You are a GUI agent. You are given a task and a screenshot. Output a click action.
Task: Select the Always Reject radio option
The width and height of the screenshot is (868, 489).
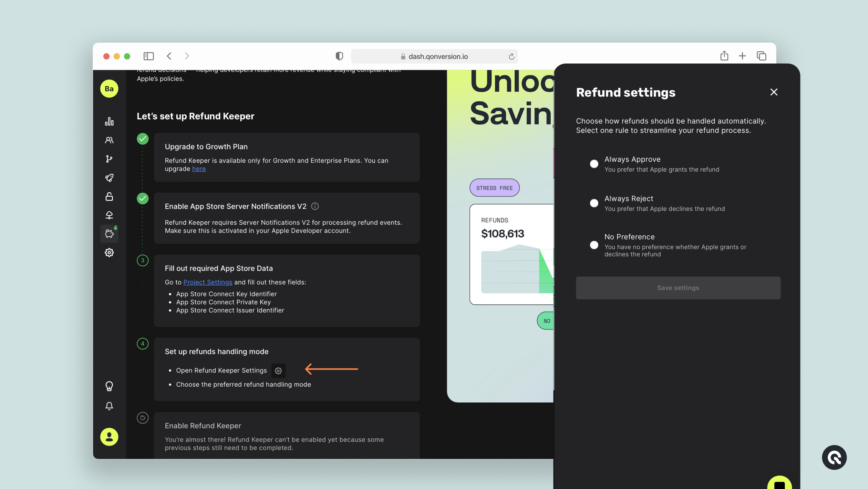click(x=594, y=203)
